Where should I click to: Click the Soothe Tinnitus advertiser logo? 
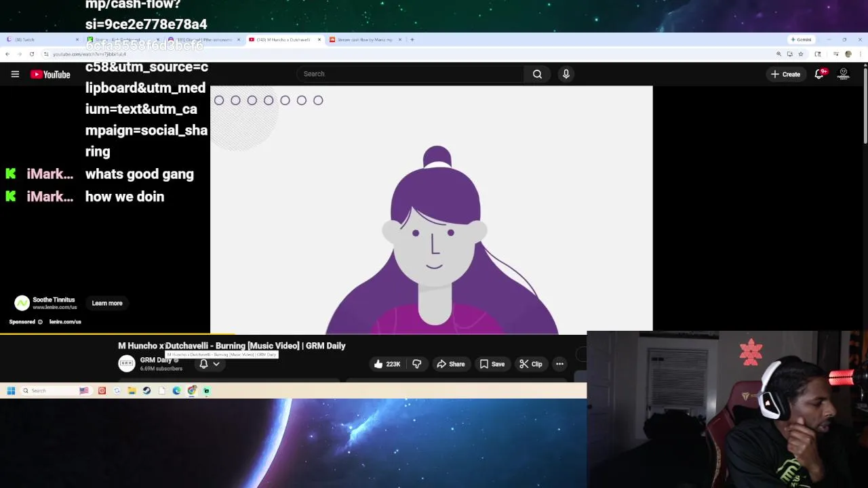22,303
